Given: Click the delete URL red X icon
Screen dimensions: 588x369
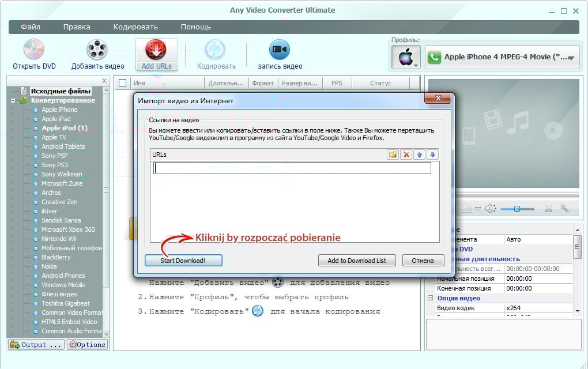Looking at the screenshot, I should click(406, 155).
